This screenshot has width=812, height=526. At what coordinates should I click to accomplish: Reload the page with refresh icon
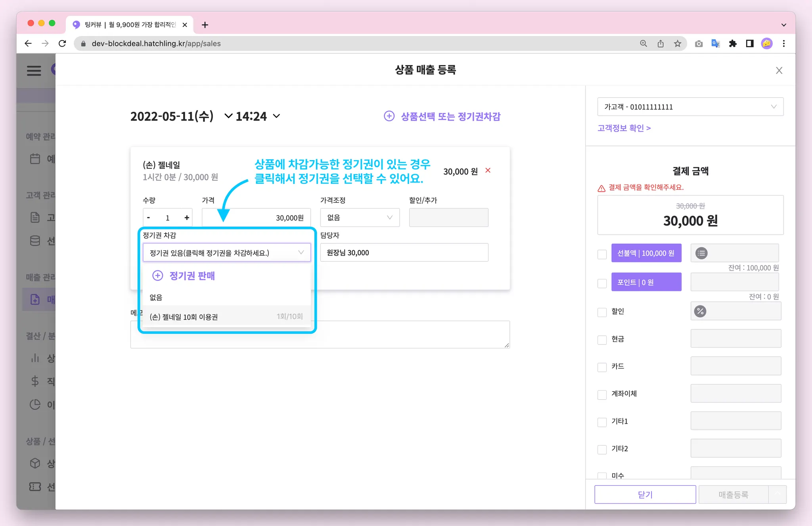(x=62, y=44)
